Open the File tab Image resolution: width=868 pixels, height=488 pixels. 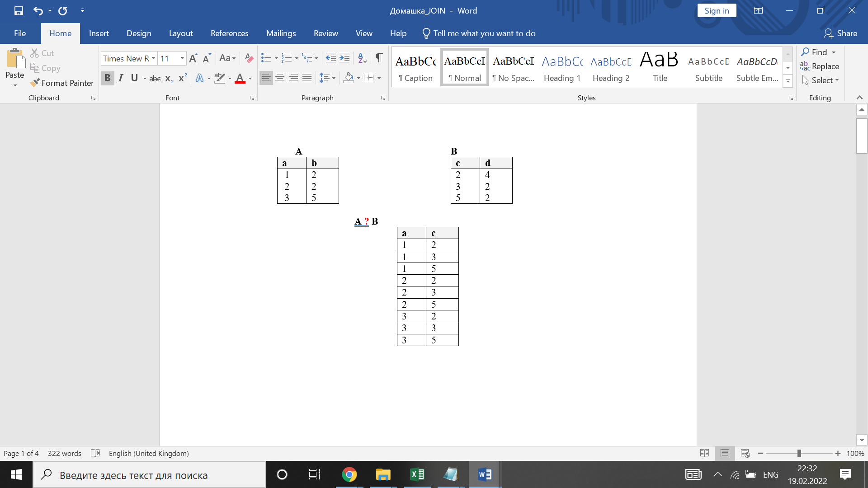tap(20, 33)
